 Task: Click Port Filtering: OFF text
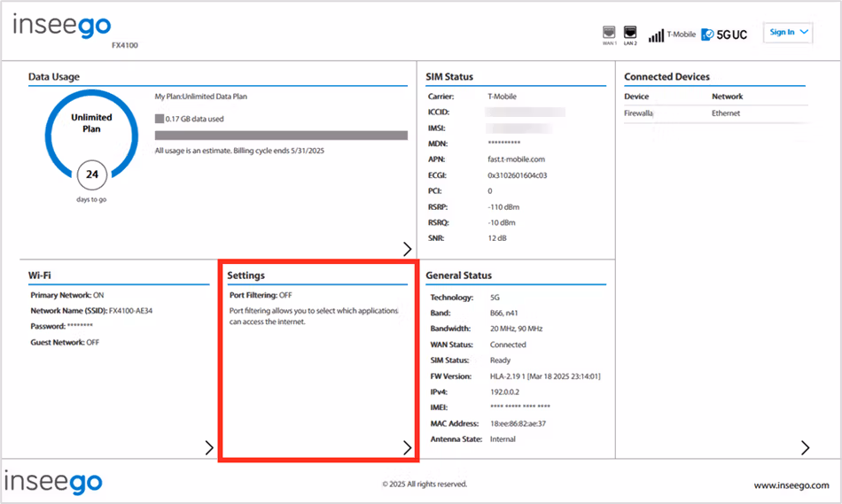click(x=261, y=295)
